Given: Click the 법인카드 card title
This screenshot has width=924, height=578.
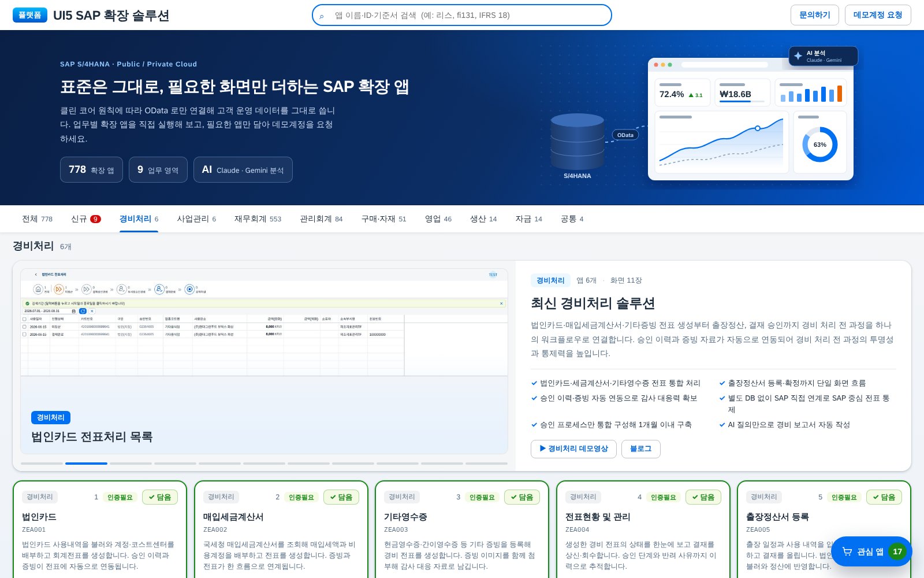Looking at the screenshot, I should coord(39,517).
